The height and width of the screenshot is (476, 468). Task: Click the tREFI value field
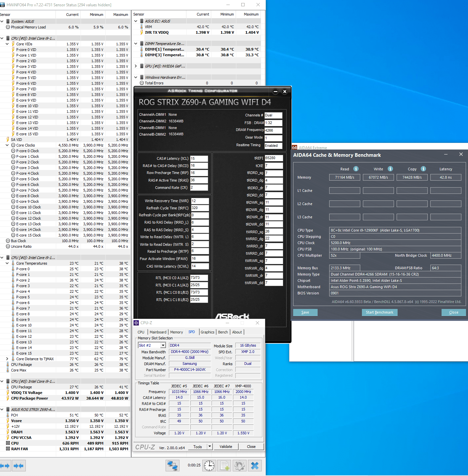(274, 158)
